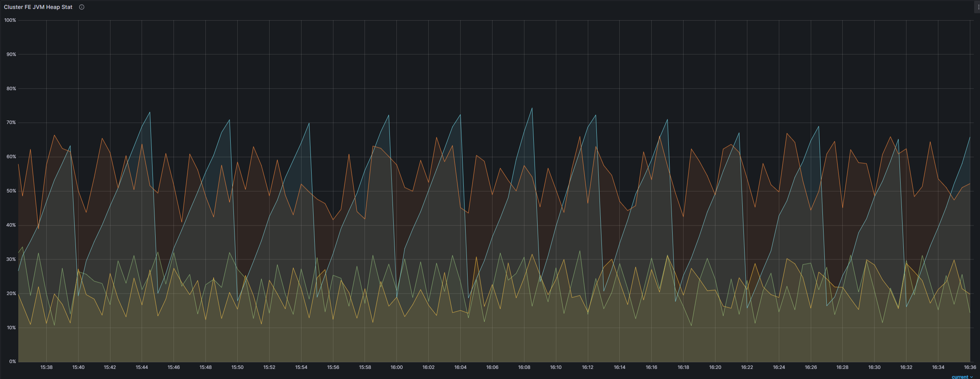Click the 16:36 time axis label

click(969, 367)
